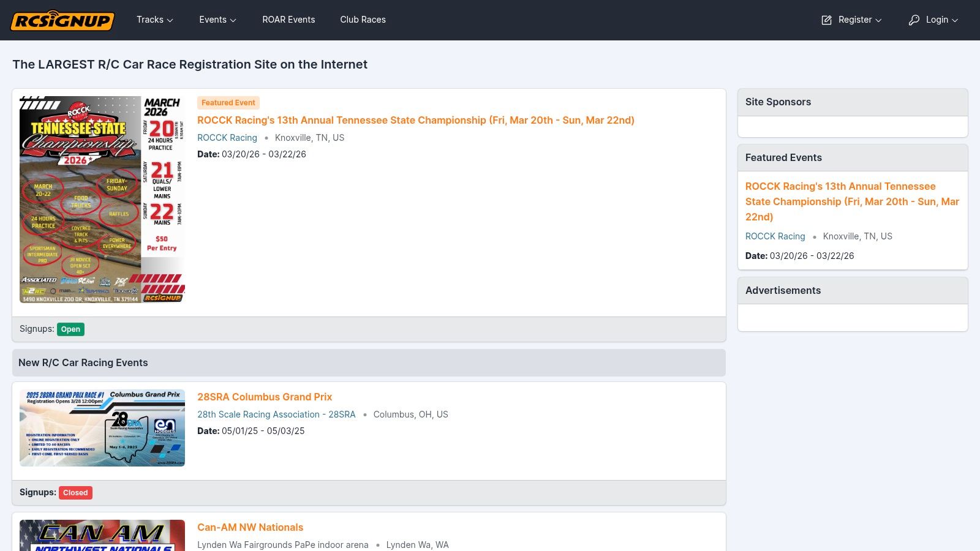The image size is (980, 551).
Task: Click the Login key icon
Action: [914, 20]
